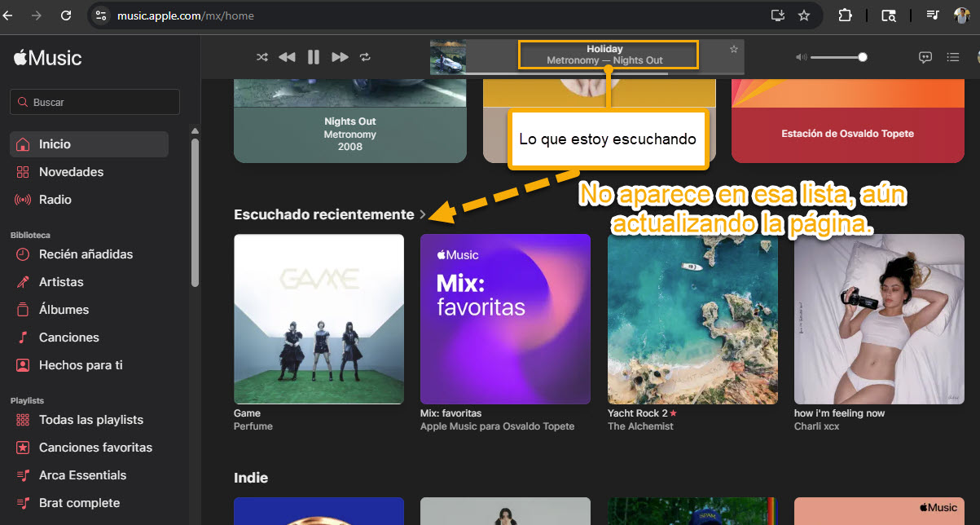Image resolution: width=980 pixels, height=525 pixels.
Task: Click the Artistas microphone icon
Action: (x=23, y=282)
